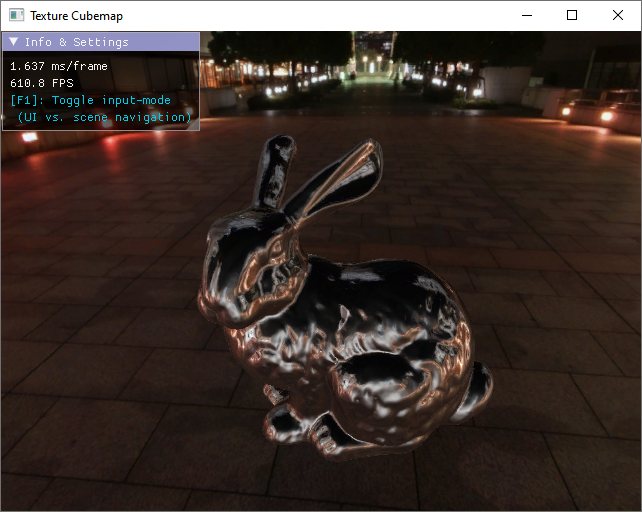Close the Texture Cubemap window
The width and height of the screenshot is (642, 512).
[x=618, y=16]
